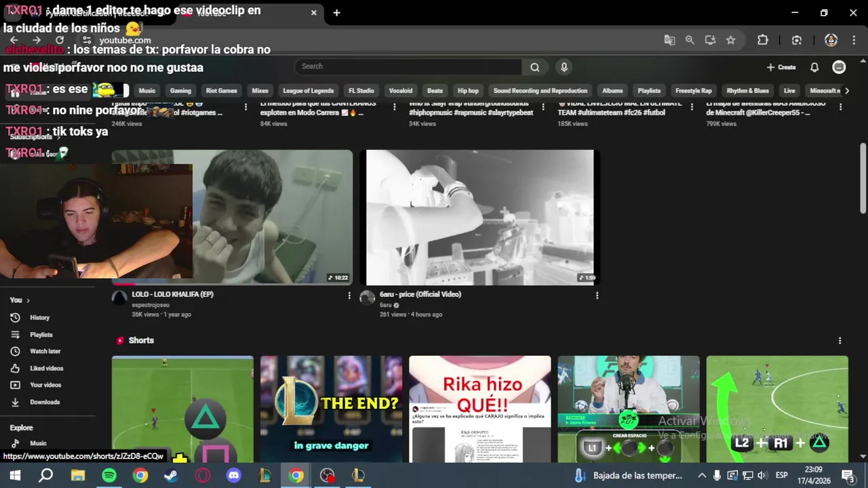
Task: Open a new Chrome tab with plus button
Action: coord(336,13)
